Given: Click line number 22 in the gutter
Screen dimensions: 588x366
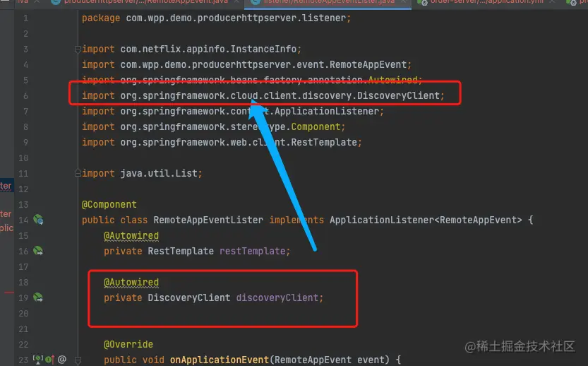Looking at the screenshot, I should pos(23,345).
